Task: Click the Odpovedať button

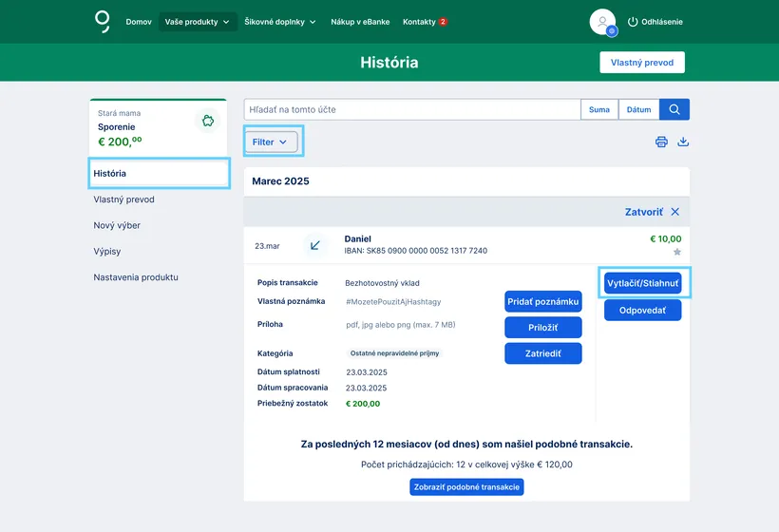Action: 642,310
